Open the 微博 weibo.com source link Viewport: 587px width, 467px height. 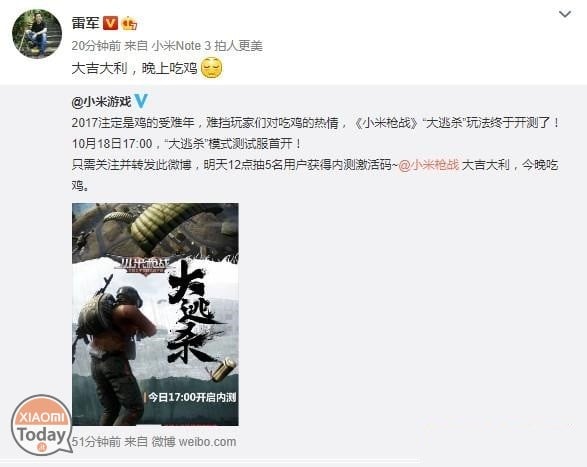(x=194, y=442)
